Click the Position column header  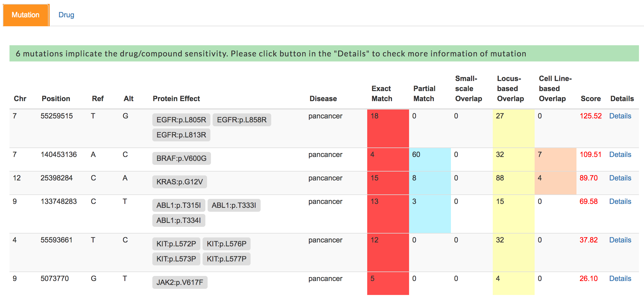click(56, 99)
